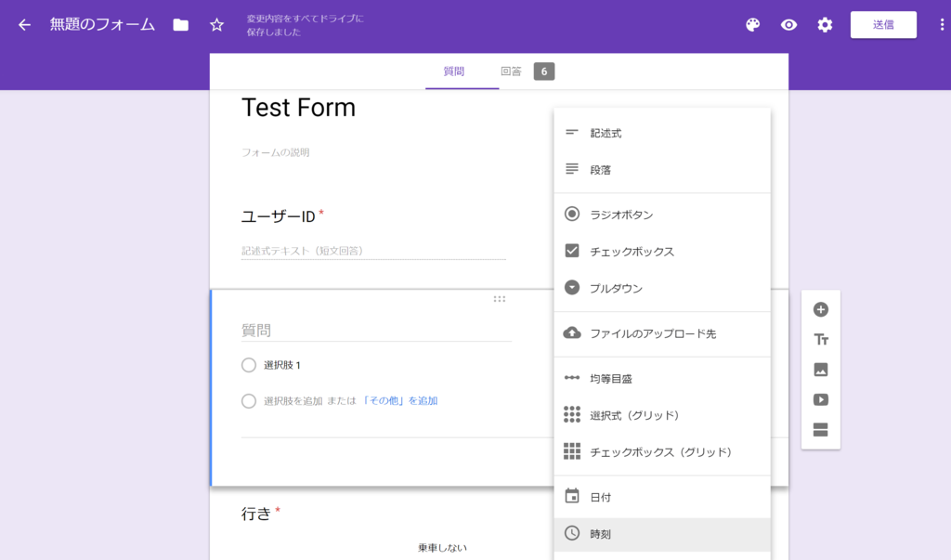The height and width of the screenshot is (560, 951).
Task: Open the settings gear icon
Action: pos(825,25)
